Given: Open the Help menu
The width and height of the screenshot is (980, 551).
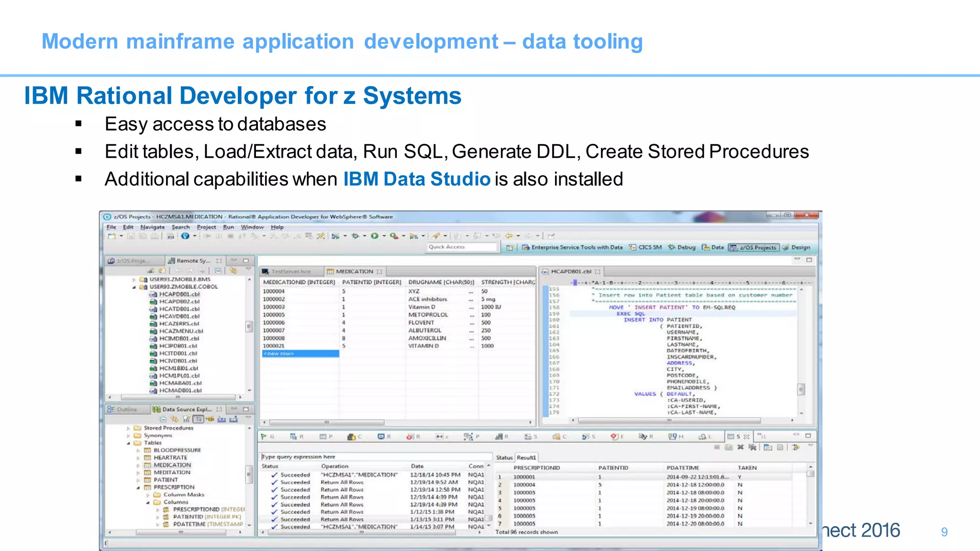Looking at the screenshot, I should tap(277, 227).
